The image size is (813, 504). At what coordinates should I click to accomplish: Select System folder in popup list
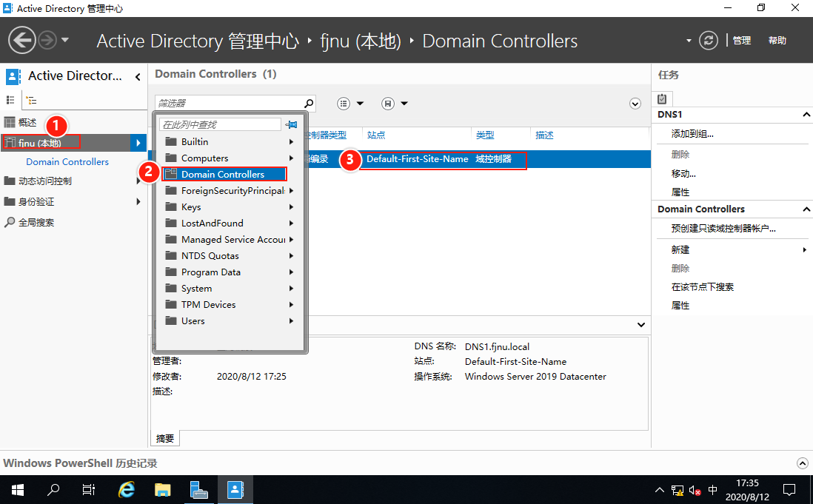(230, 289)
